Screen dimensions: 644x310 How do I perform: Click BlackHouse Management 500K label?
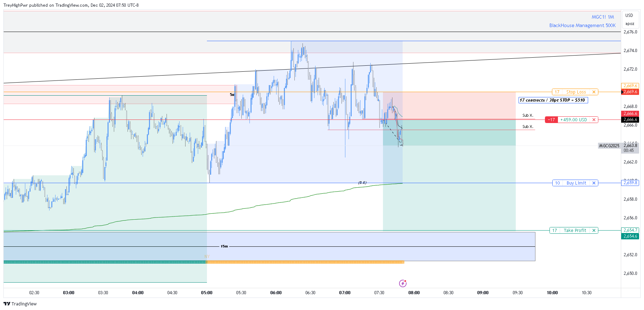tap(583, 25)
